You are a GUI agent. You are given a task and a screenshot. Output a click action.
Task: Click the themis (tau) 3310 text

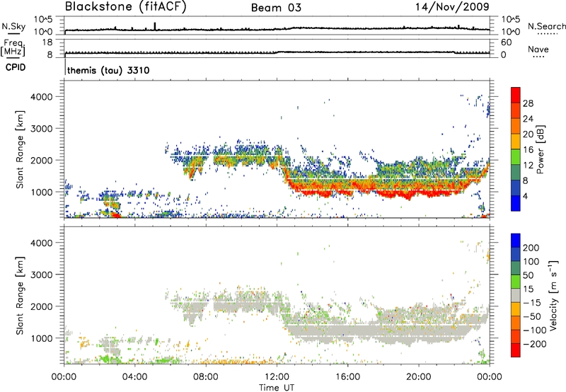click(108, 70)
